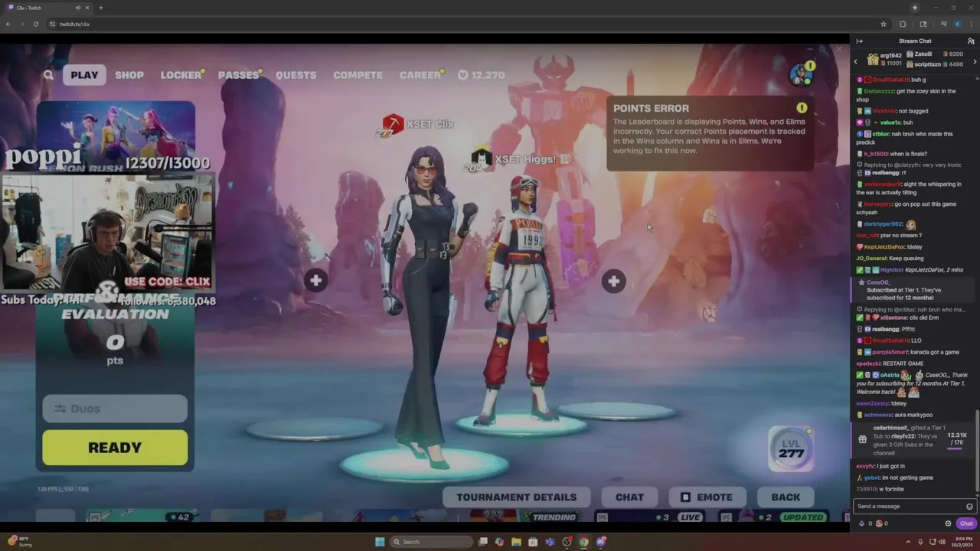This screenshot has width=980, height=551.
Task: Click the yellow warning icon on Points Error
Action: pos(802,108)
